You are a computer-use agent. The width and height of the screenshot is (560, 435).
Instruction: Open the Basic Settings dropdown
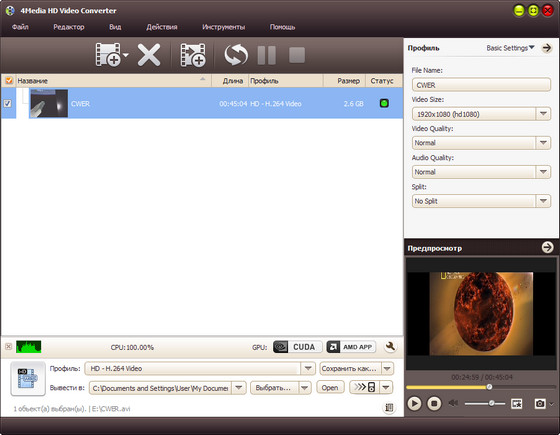point(510,48)
